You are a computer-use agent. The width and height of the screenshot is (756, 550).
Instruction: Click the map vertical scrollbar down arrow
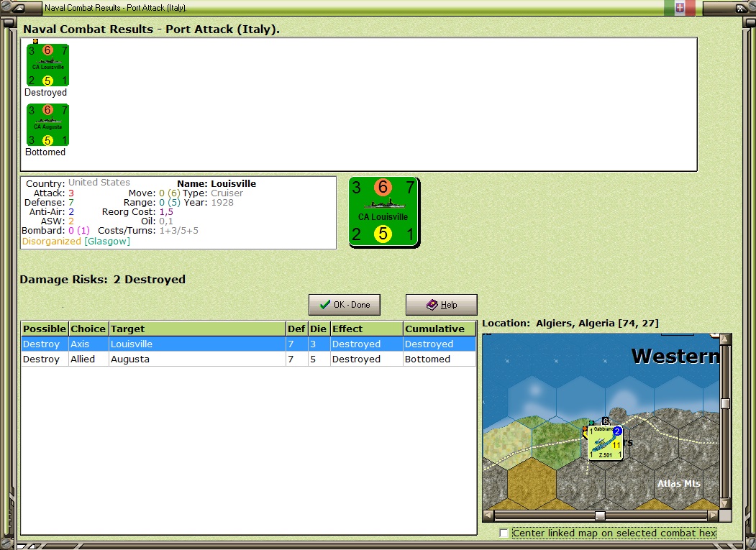(725, 504)
